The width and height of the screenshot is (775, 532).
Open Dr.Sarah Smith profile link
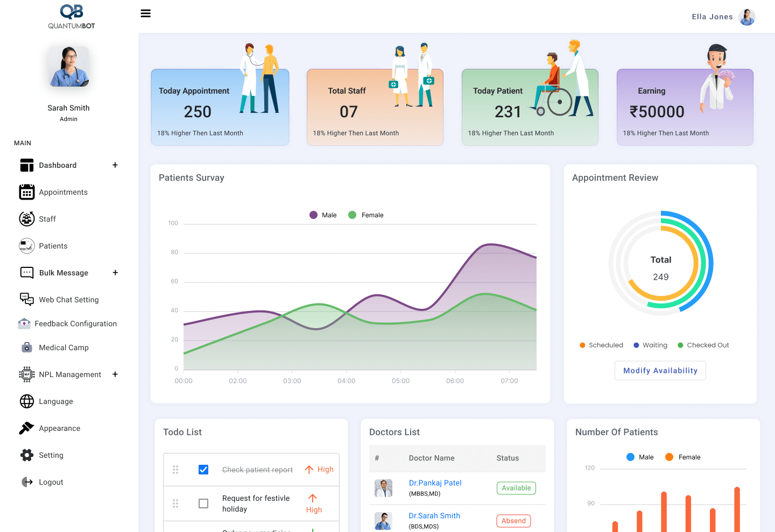tap(434, 516)
